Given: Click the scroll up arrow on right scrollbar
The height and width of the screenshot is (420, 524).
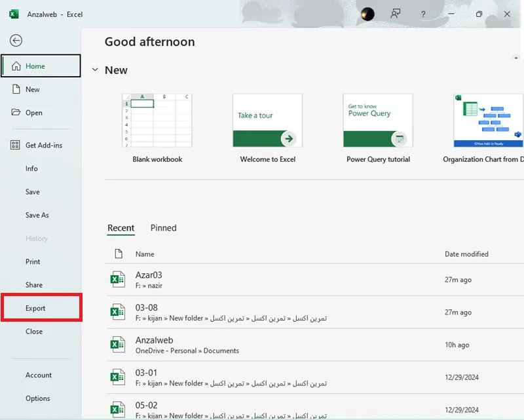Looking at the screenshot, I should [516, 58].
